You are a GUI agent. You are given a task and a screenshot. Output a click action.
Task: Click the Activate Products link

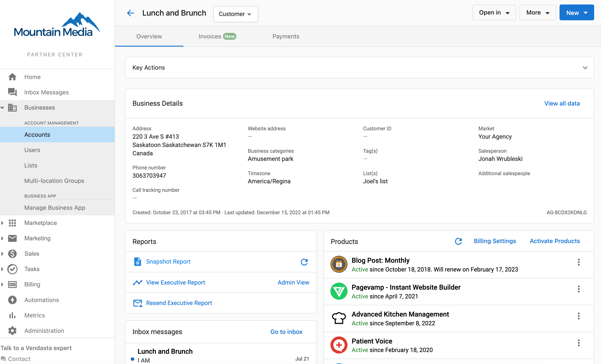coord(555,241)
